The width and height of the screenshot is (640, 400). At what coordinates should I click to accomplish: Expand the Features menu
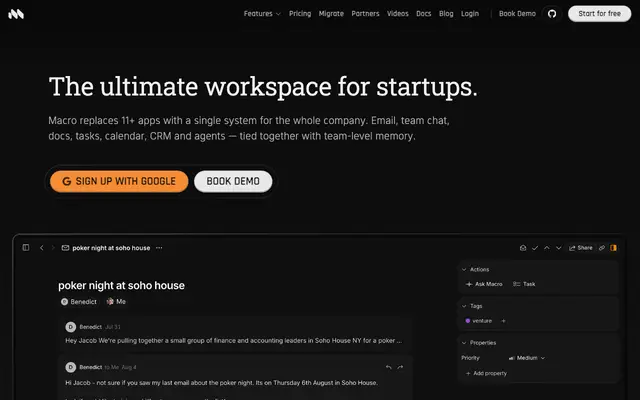click(262, 14)
